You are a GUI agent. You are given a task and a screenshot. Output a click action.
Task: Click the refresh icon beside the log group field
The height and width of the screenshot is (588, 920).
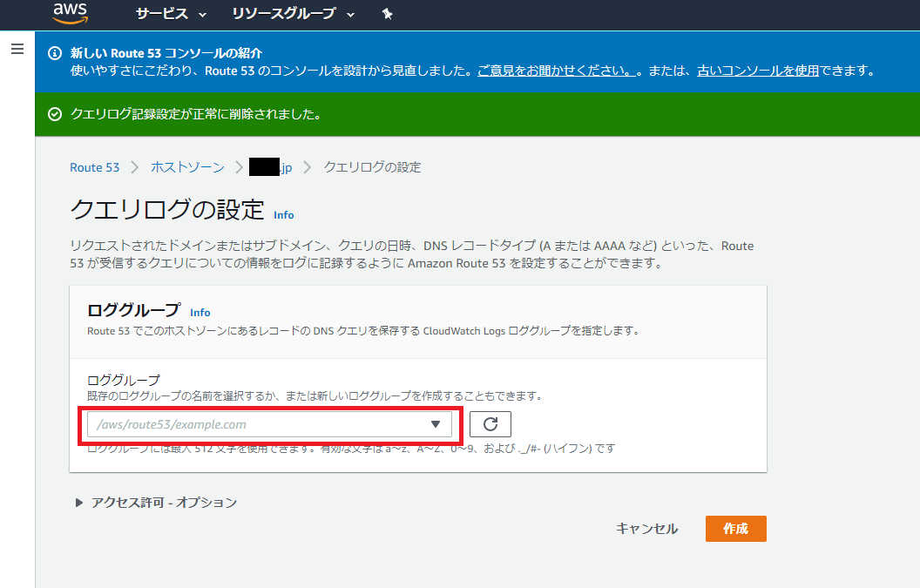point(490,424)
